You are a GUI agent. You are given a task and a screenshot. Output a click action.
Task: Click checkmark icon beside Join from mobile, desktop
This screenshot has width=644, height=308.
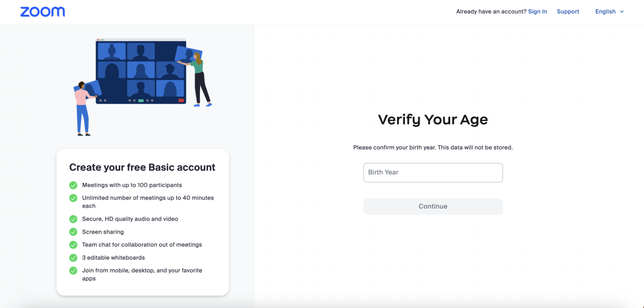73,271
